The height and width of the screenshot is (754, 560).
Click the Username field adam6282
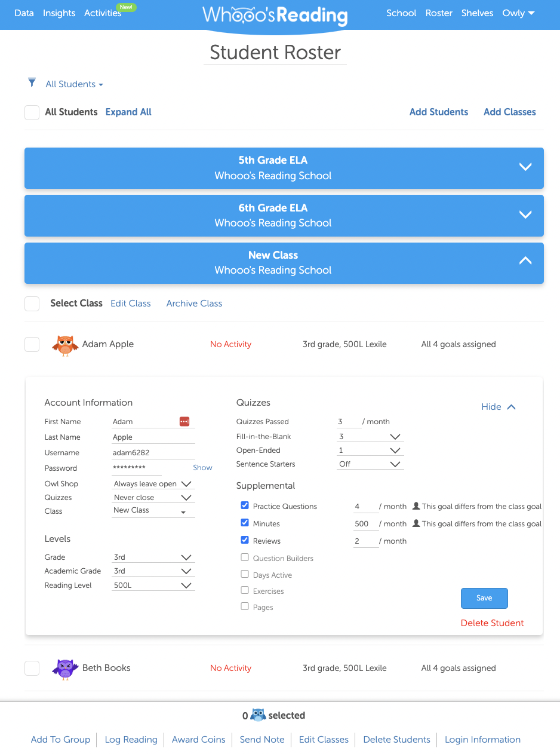(153, 453)
